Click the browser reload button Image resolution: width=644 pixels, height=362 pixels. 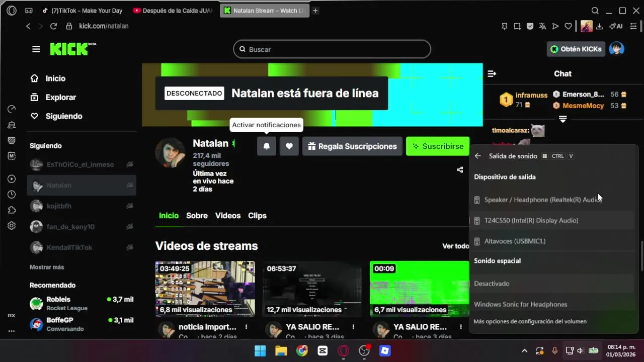click(x=53, y=26)
